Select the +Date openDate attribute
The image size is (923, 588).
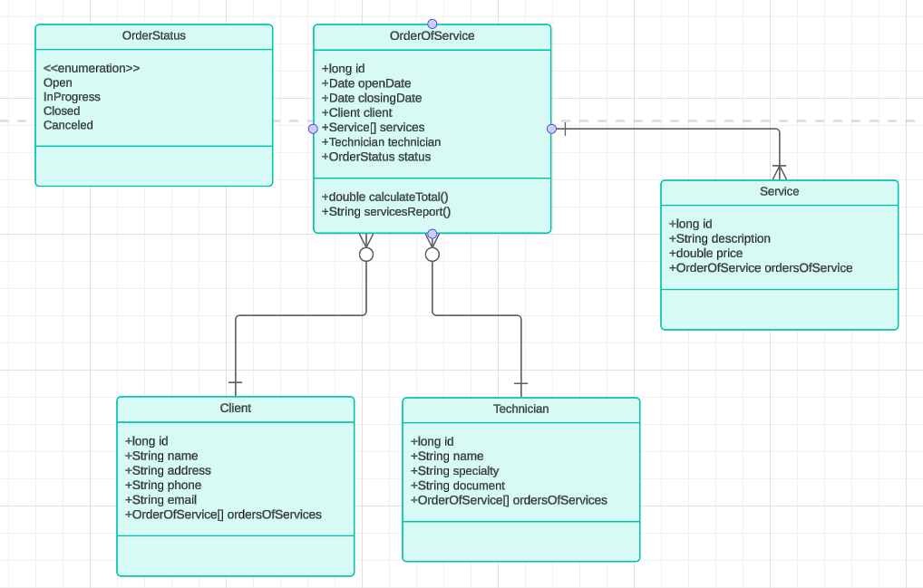click(x=366, y=83)
